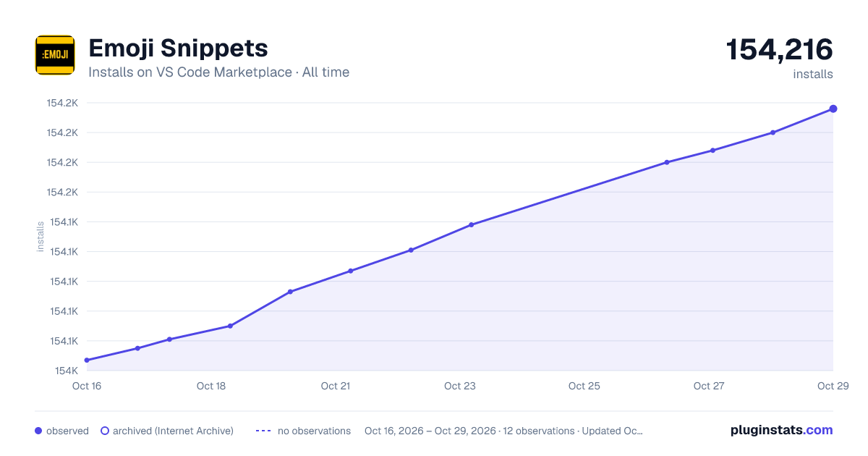Viewport: 868px width, 456px height.
Task: Click the rotated installs y-axis title
Action: click(41, 237)
